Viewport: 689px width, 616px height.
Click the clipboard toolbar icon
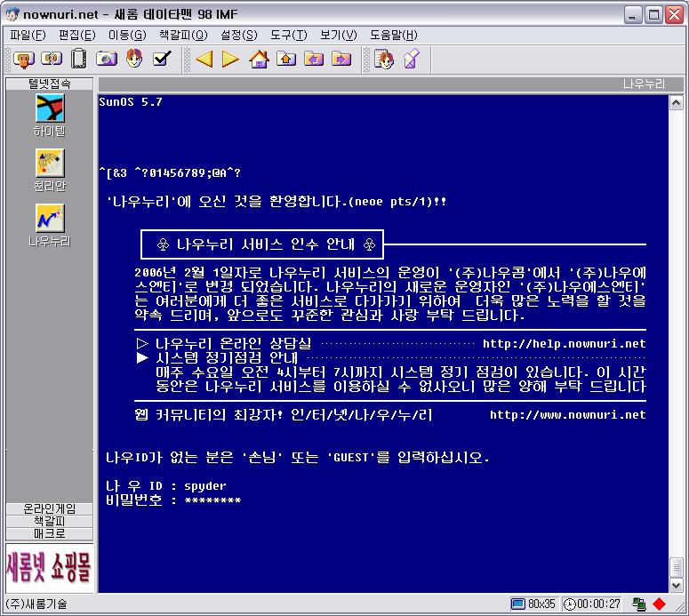(78, 59)
